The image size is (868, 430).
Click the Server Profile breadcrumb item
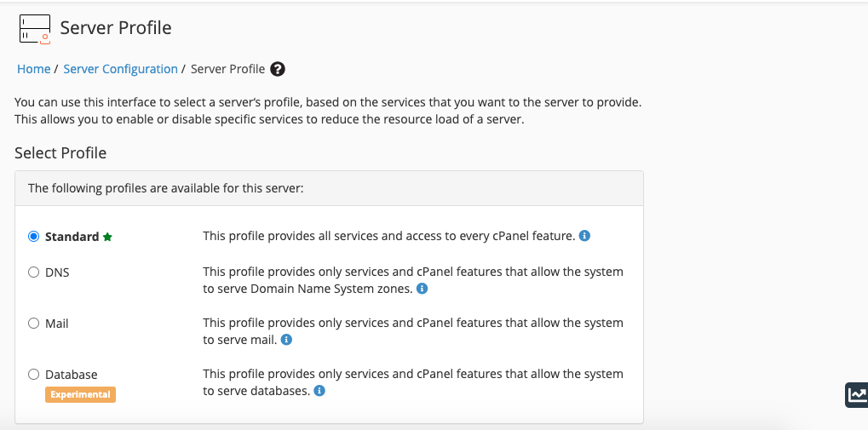pyautogui.click(x=227, y=69)
